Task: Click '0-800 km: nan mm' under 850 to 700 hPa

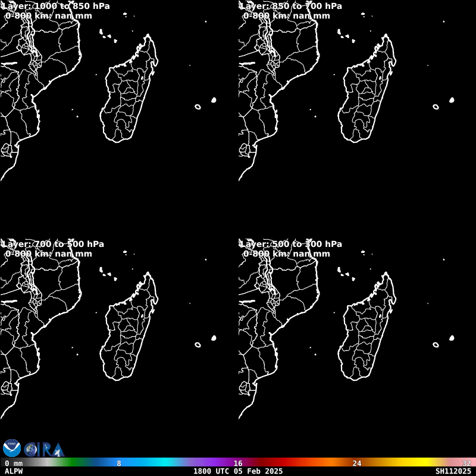Action: point(287,16)
